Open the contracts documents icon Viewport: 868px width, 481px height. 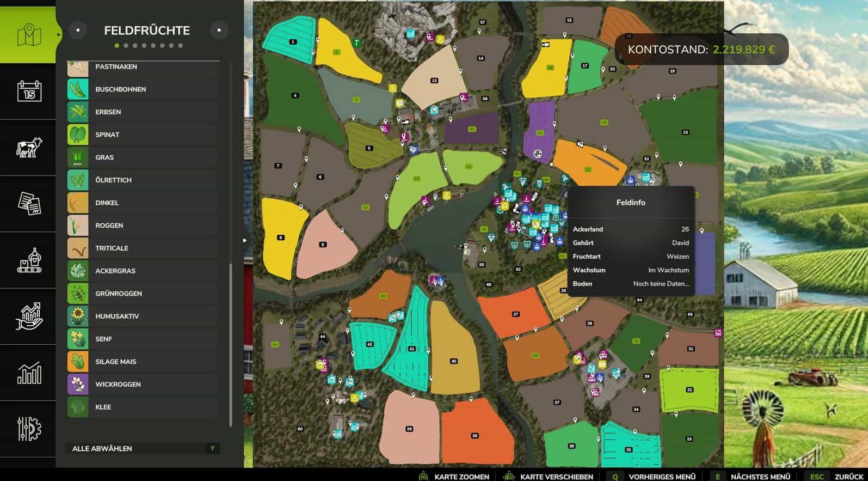pyautogui.click(x=28, y=204)
